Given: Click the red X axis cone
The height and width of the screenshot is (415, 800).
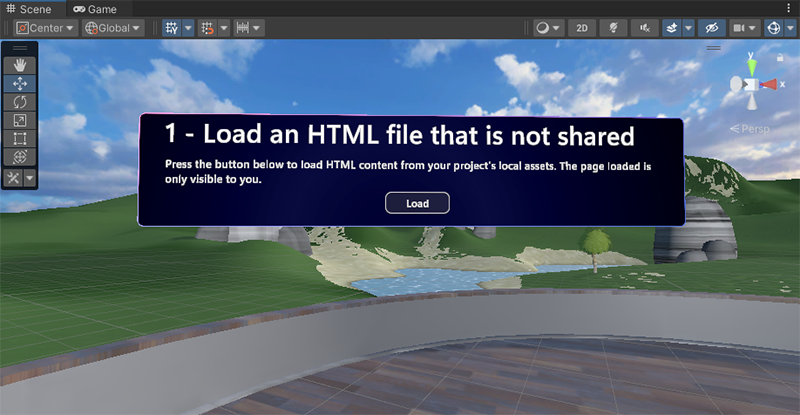Looking at the screenshot, I should 769,84.
